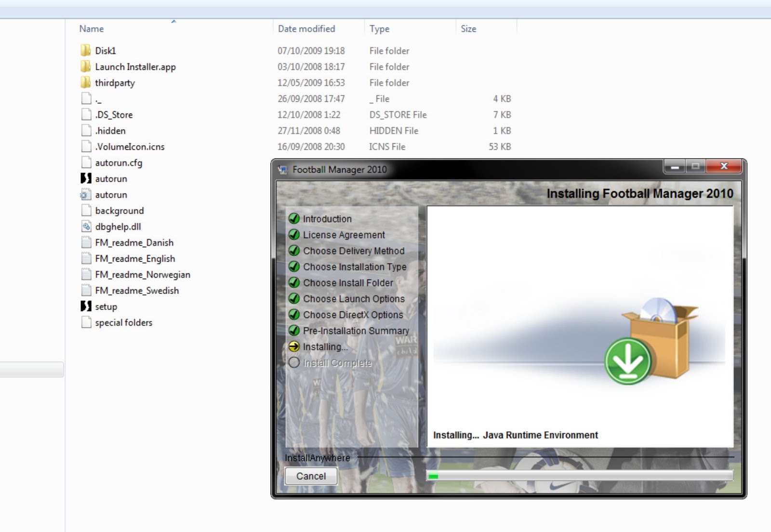Select the file named '._' in list
Image resolution: width=771 pixels, height=532 pixels.
click(x=98, y=99)
